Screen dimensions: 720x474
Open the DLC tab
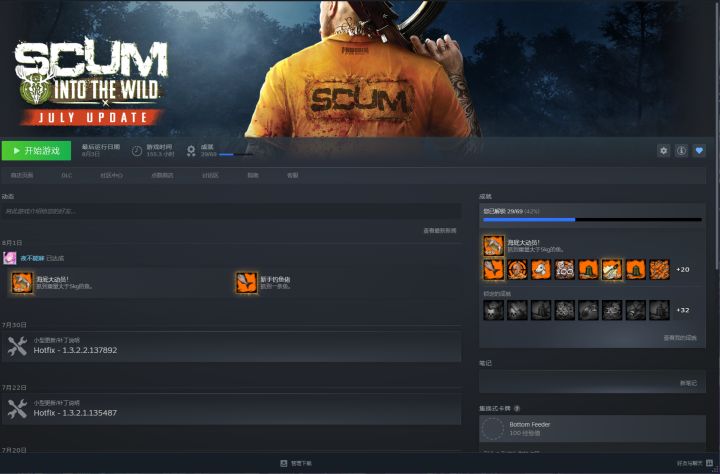(67, 175)
